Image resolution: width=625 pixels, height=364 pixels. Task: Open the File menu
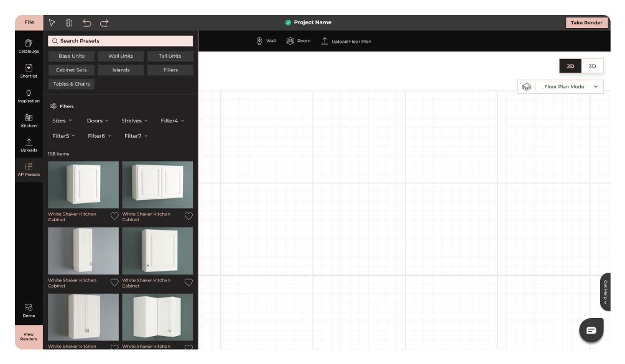point(29,22)
